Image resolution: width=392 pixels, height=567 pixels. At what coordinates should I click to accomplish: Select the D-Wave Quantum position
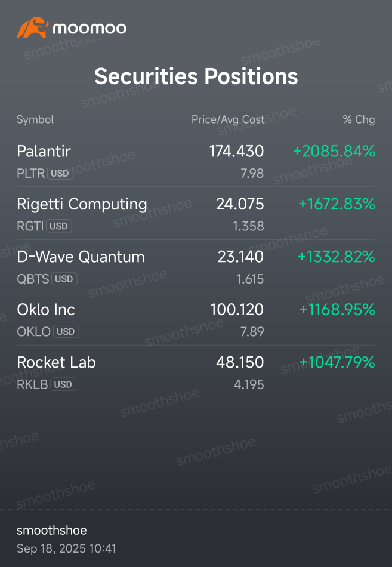[81, 257]
